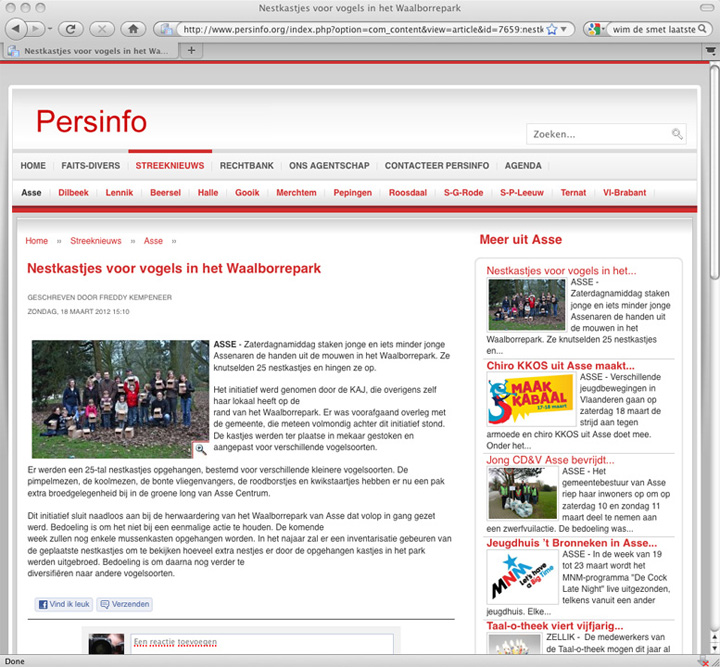720x667 pixels.
Task: Select the S-G-Rode region link
Action: pos(463,193)
